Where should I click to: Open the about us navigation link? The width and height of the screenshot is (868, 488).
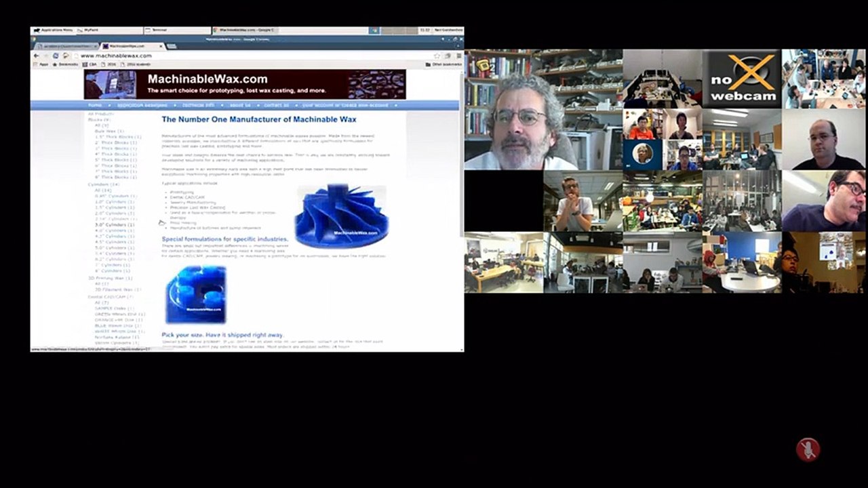pyautogui.click(x=240, y=105)
